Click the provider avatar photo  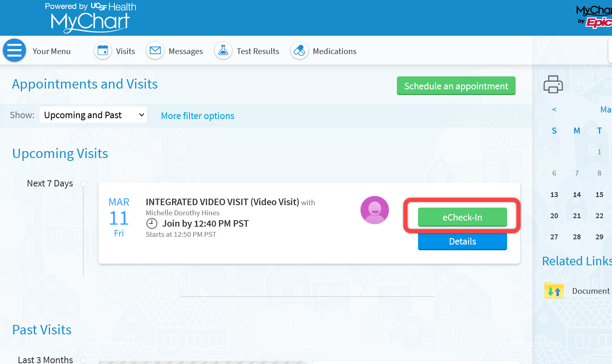(375, 210)
